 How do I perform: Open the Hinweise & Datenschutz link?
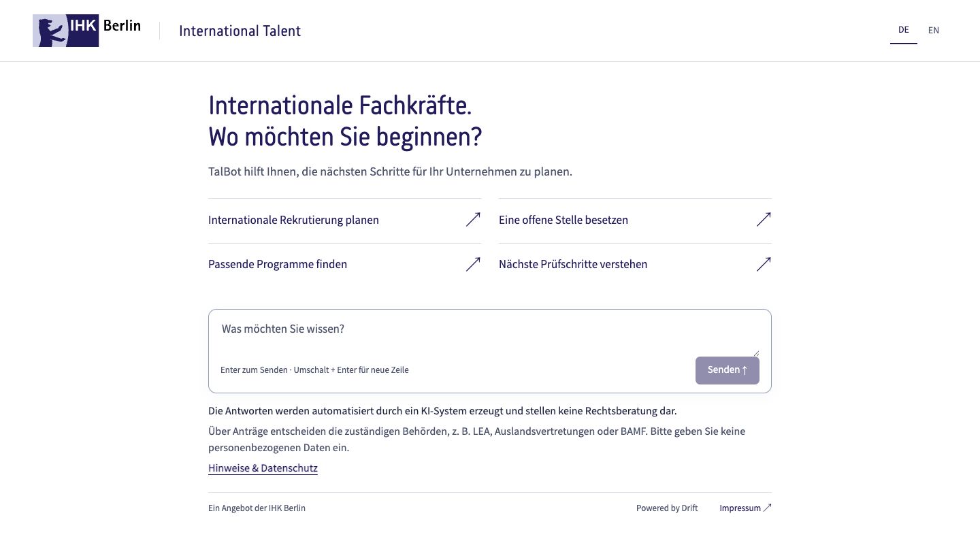tap(263, 468)
